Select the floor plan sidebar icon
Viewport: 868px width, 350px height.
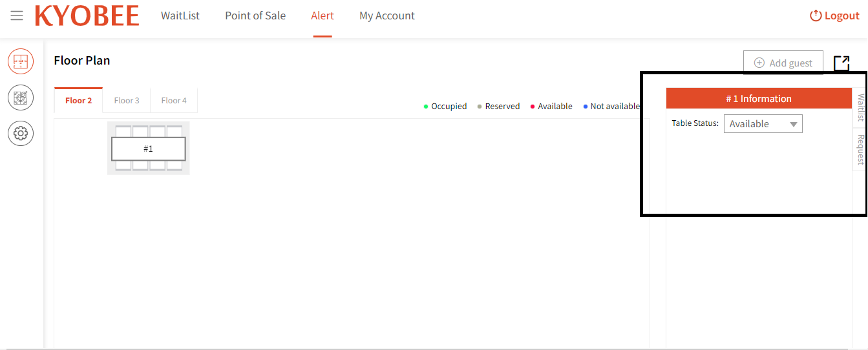tap(21, 62)
